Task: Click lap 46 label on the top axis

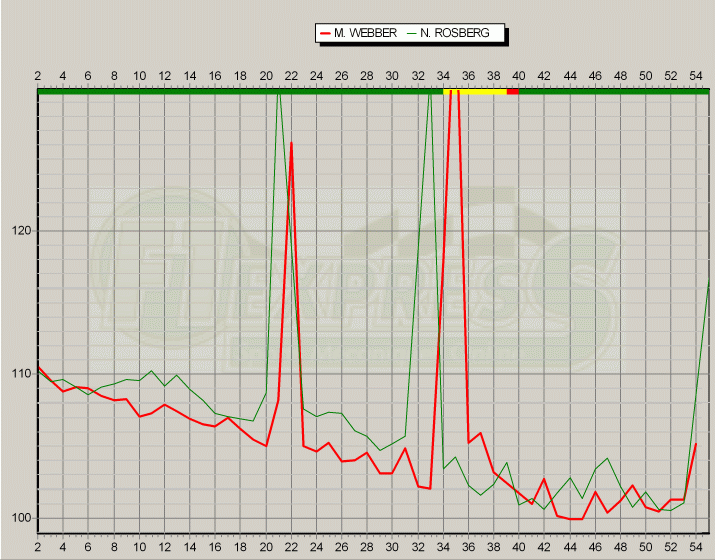Action: click(595, 75)
